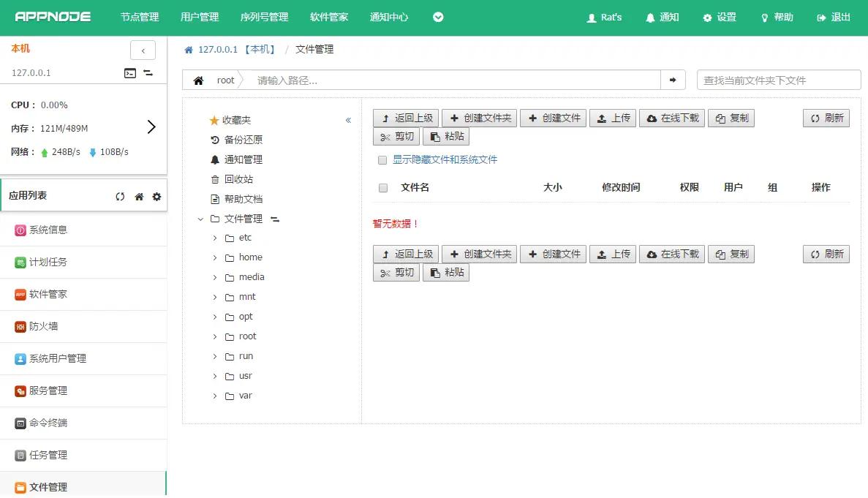Enable 显示隐藏文件和系统文件 checkbox
Image resolution: width=868 pixels, height=498 pixels.
point(382,160)
